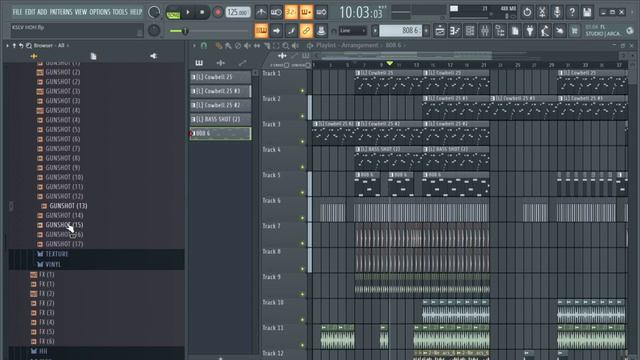Click the red Record button
This screenshot has width=640, height=360.
(x=218, y=13)
